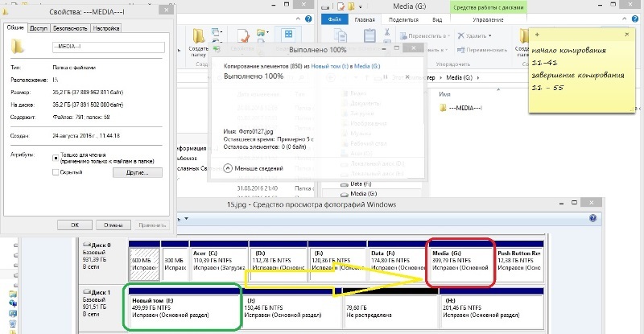Click the Другие... attributes button

pos(138,172)
